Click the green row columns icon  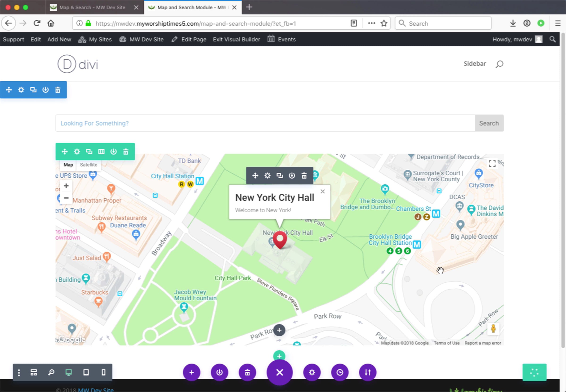(101, 151)
